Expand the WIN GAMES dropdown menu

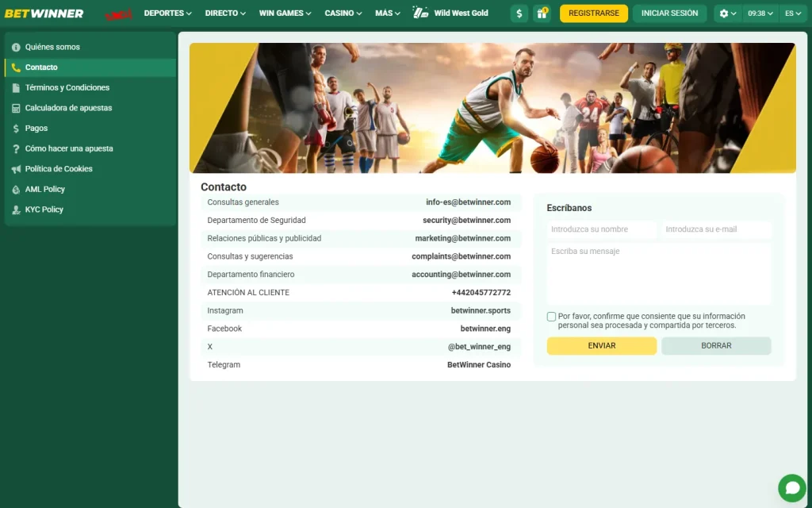[285, 13]
